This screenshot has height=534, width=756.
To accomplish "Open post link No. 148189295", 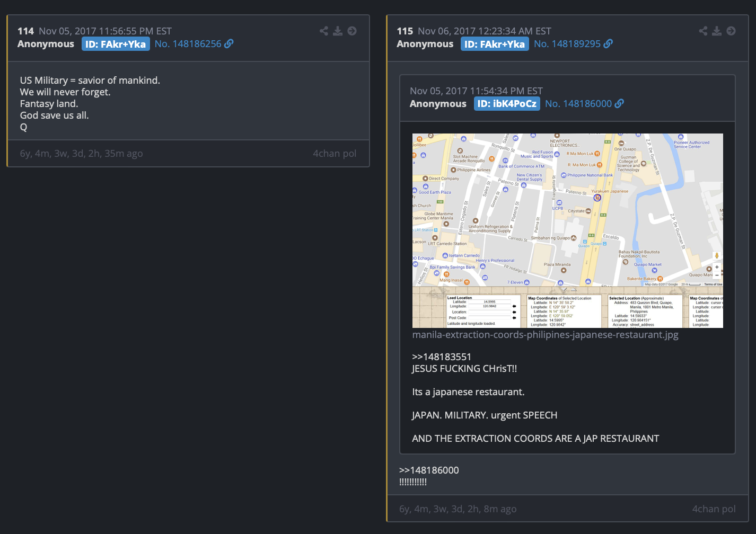I will click(x=567, y=44).
